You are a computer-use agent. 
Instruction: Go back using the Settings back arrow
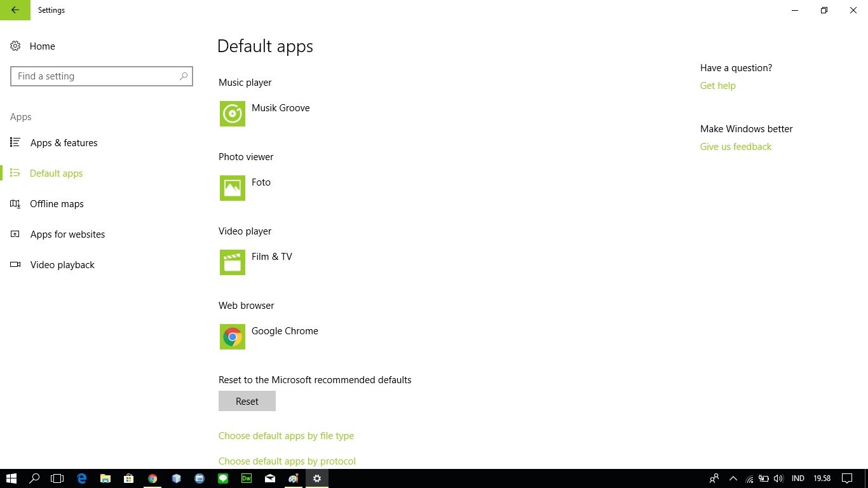tap(15, 10)
